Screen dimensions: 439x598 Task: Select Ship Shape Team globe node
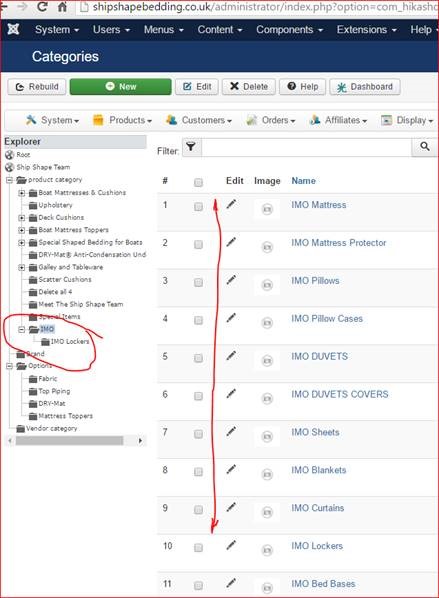pos(10,167)
